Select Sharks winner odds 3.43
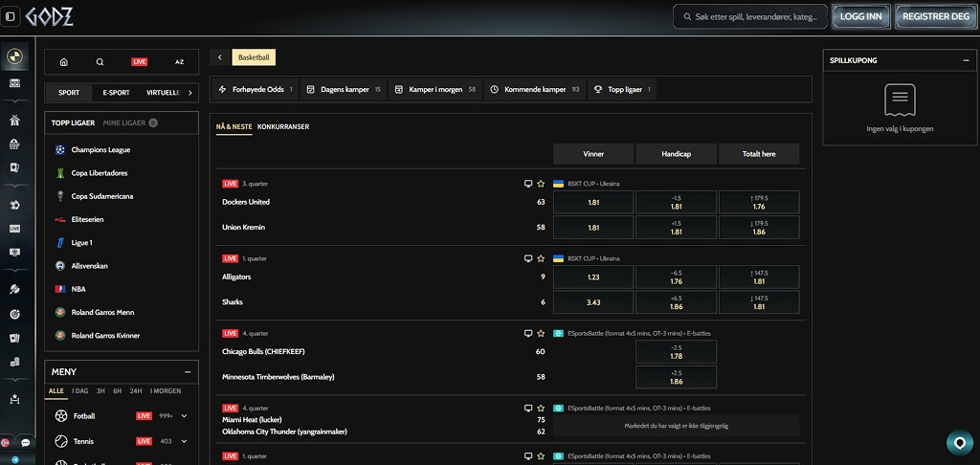The height and width of the screenshot is (465, 980). click(593, 302)
